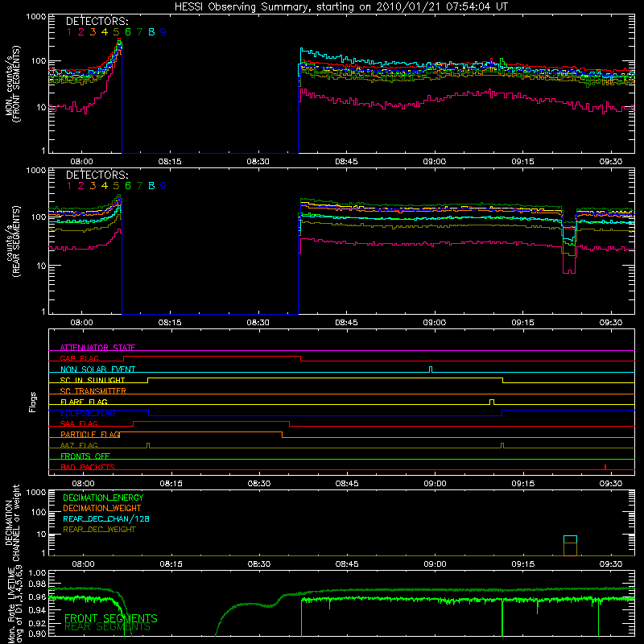644x644 pixels.
Task: Pick detector 9 in the rear segments legend
Action: coord(163,186)
